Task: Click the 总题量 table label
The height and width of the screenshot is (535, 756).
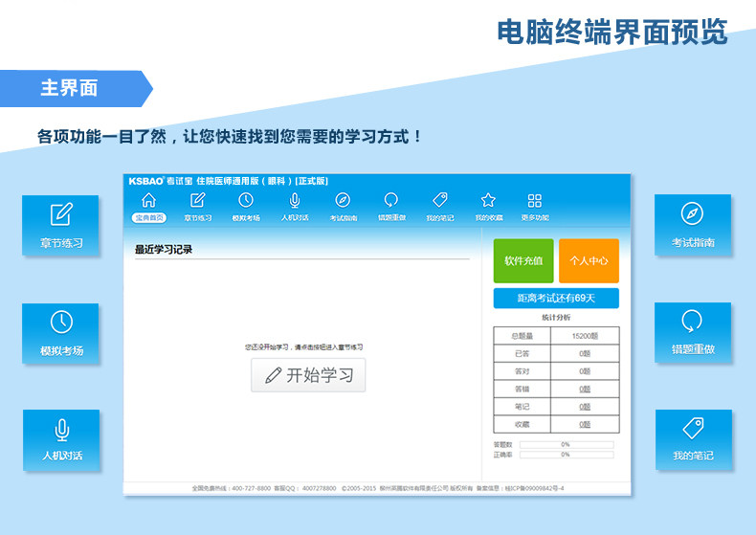Action: pos(523,336)
